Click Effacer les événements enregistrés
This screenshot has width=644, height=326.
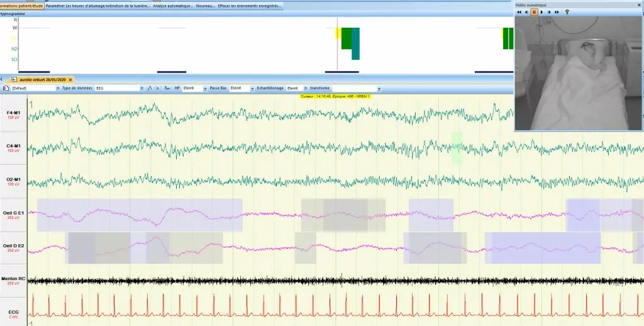tap(249, 6)
